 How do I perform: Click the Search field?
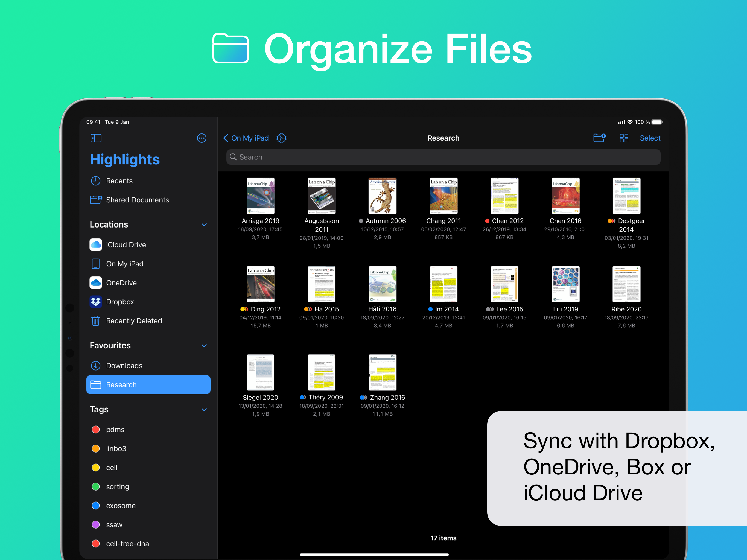pos(443,157)
